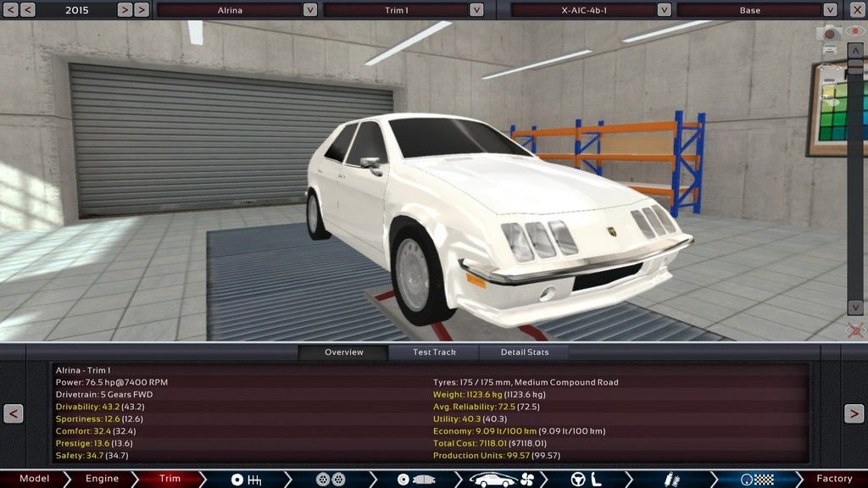Switch to the Test Track tab

point(434,352)
